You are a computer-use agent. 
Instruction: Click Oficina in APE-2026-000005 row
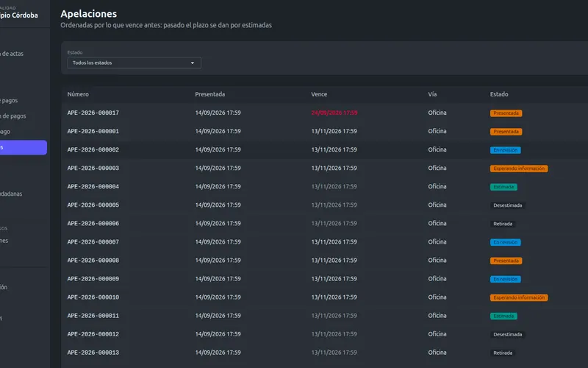coord(437,205)
